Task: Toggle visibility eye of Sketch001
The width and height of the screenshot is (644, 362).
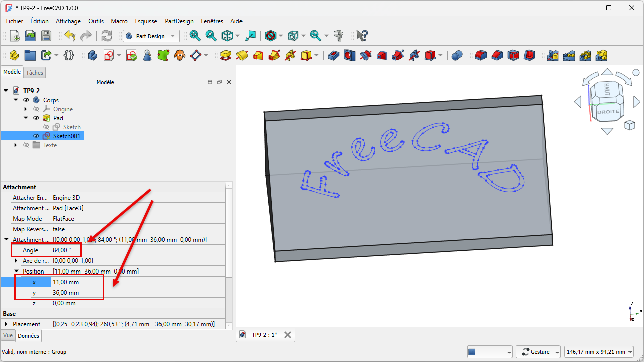Action: click(x=36, y=136)
